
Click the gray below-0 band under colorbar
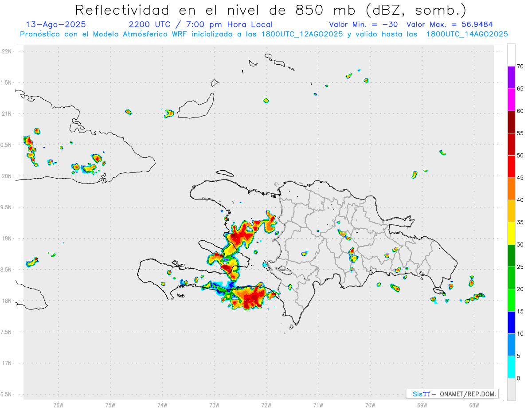click(512, 389)
